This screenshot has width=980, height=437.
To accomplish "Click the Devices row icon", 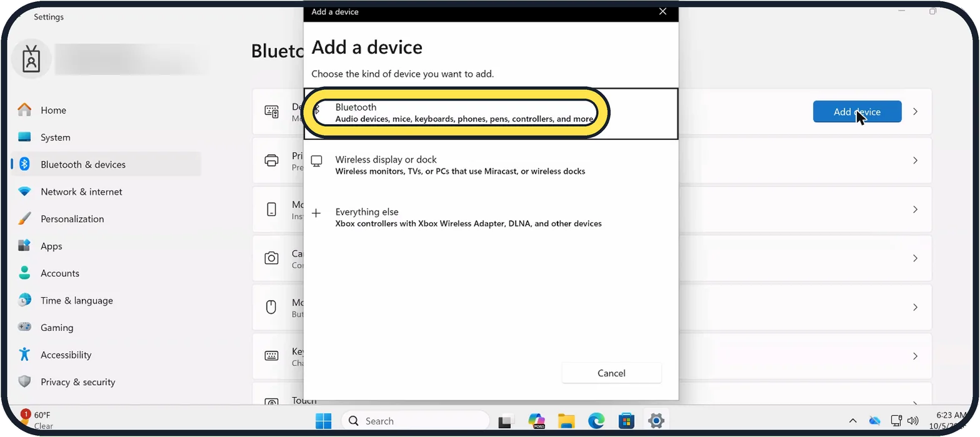I will click(x=272, y=112).
